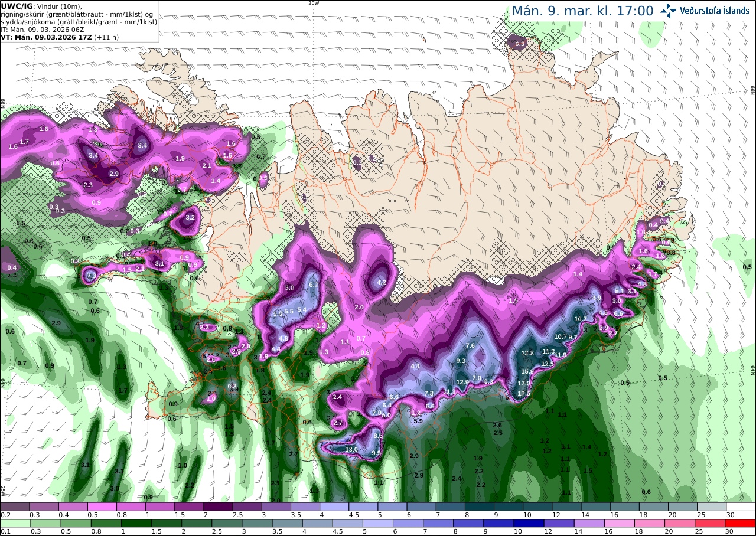
Task: Click the 'IT: Mán. 09. 03. 2026 06Z' line
Action: [x=41, y=29]
